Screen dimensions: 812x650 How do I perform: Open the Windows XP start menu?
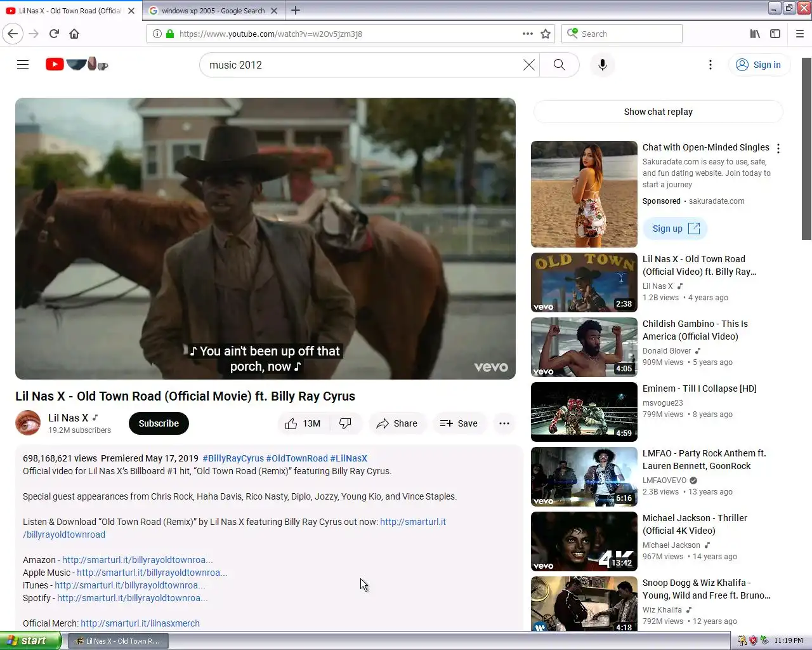tap(30, 640)
